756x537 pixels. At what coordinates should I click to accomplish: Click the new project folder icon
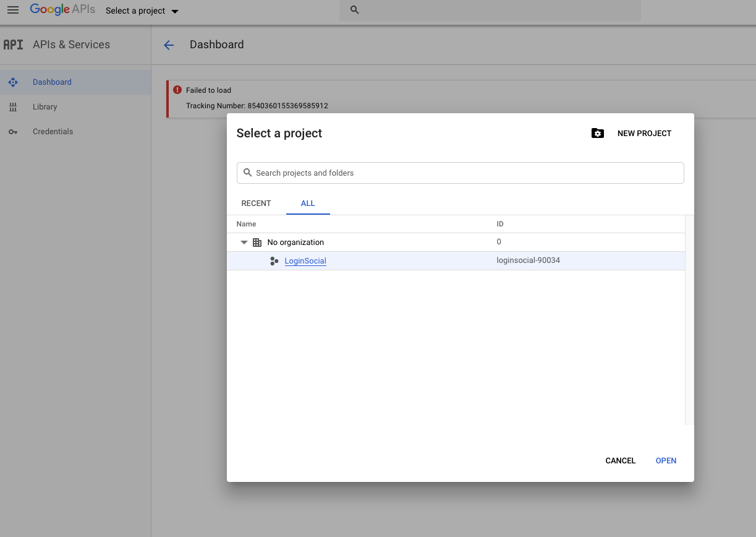point(597,134)
